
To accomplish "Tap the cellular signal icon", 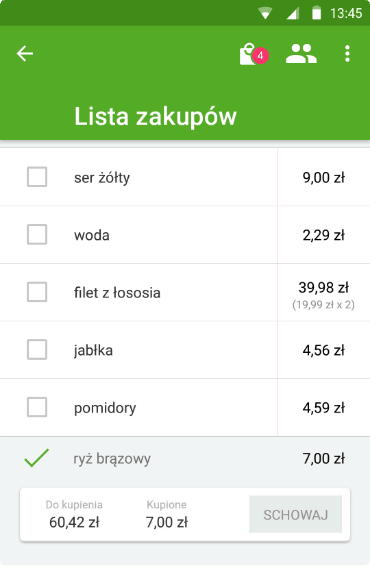I will pyautogui.click(x=293, y=13).
